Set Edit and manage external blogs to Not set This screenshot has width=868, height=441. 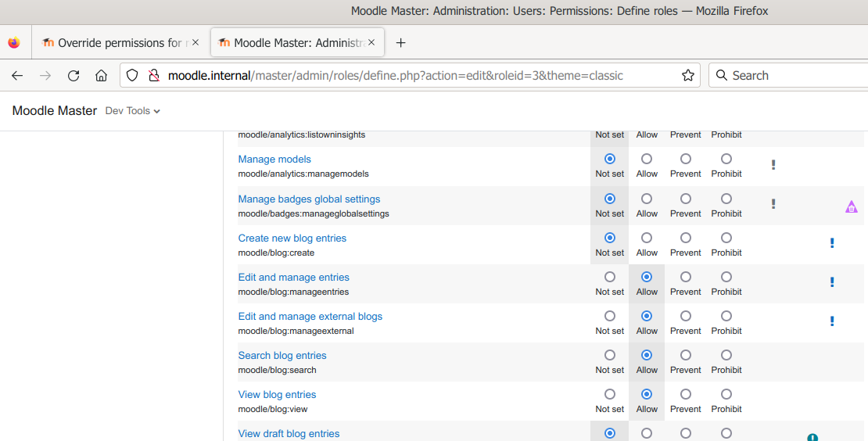tap(609, 316)
